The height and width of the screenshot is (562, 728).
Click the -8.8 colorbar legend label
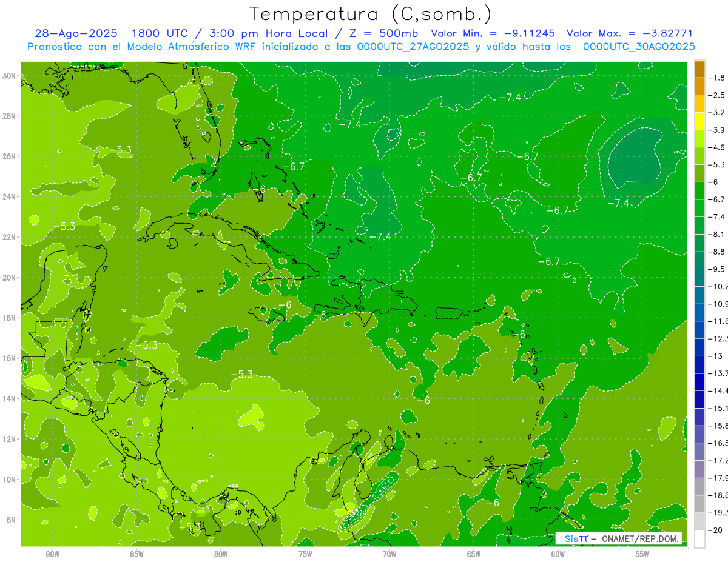pos(716,252)
